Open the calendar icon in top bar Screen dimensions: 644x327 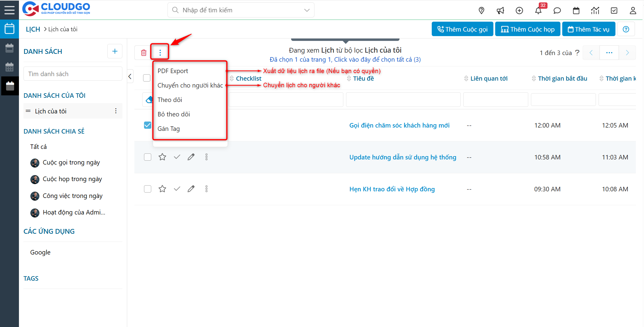tap(576, 10)
